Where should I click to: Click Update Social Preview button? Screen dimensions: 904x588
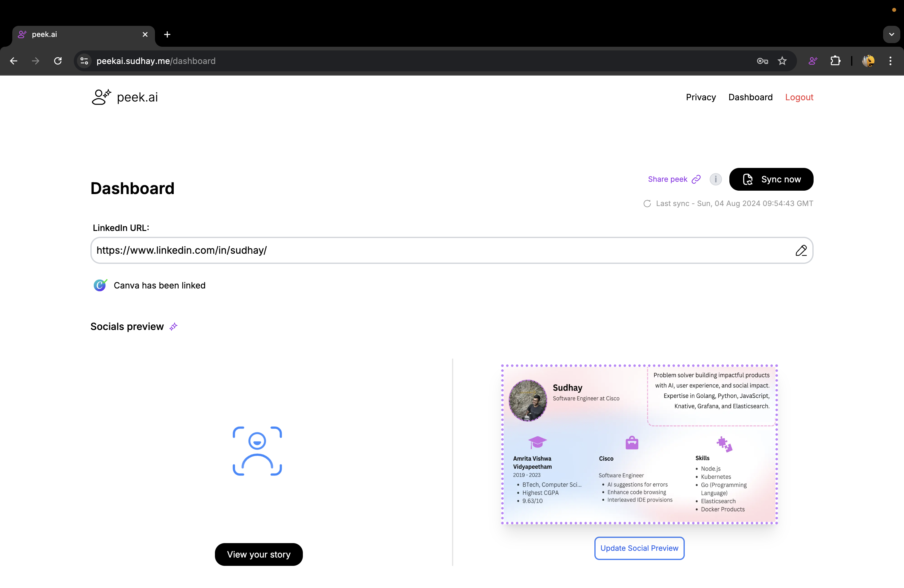coord(639,548)
